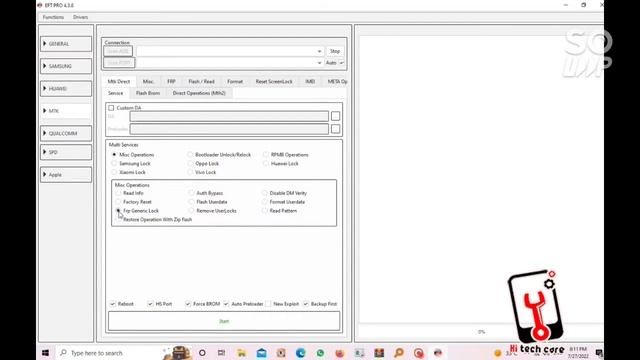Viewport: 640px width, 360px height.
Task: Enable the Custom DA checkbox
Action: 111,108
